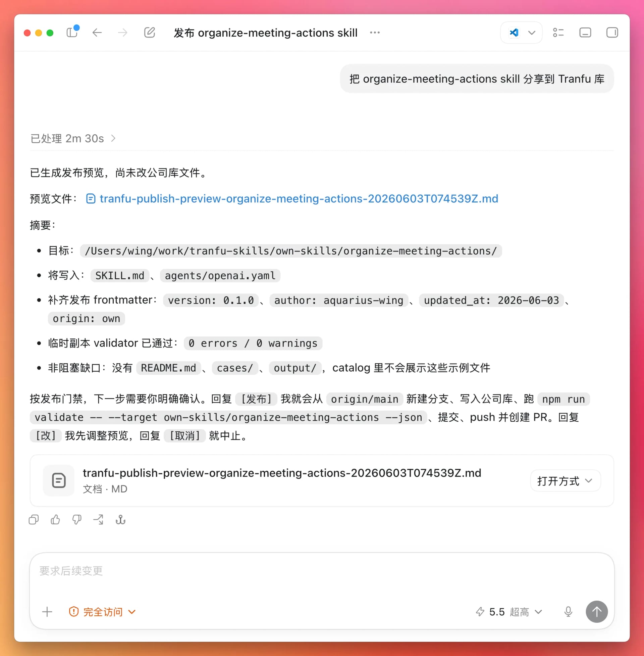Open in VS Code icon button
The height and width of the screenshot is (656, 644).
click(x=514, y=33)
